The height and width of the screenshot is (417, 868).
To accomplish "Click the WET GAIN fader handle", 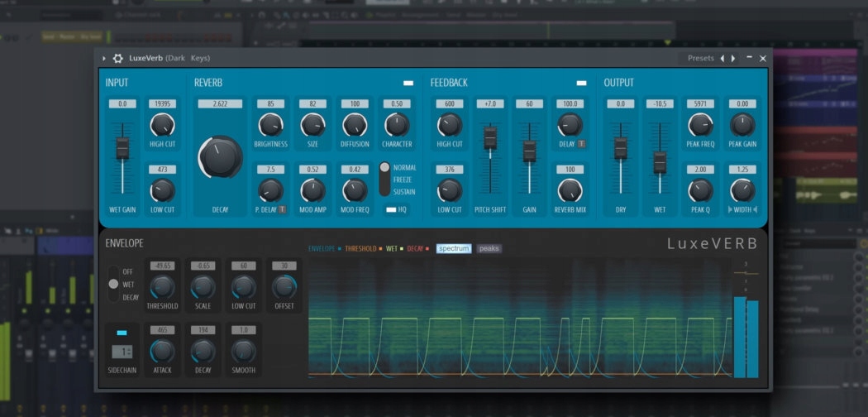I will (122, 148).
